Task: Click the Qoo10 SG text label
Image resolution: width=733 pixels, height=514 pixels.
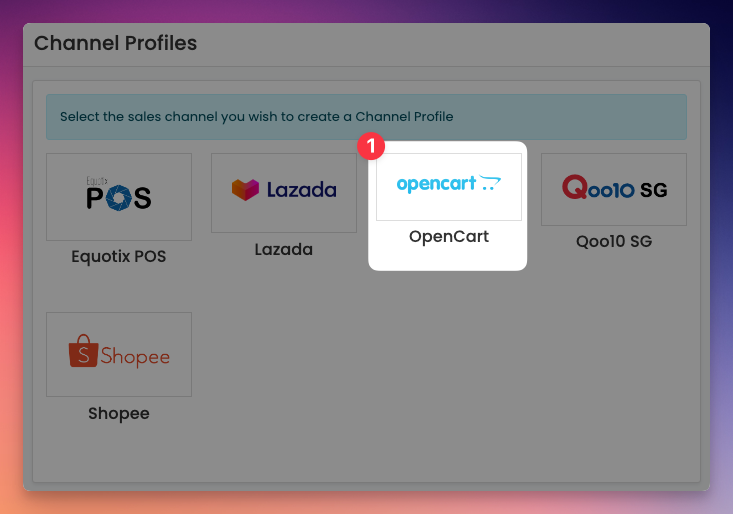Action: (614, 242)
